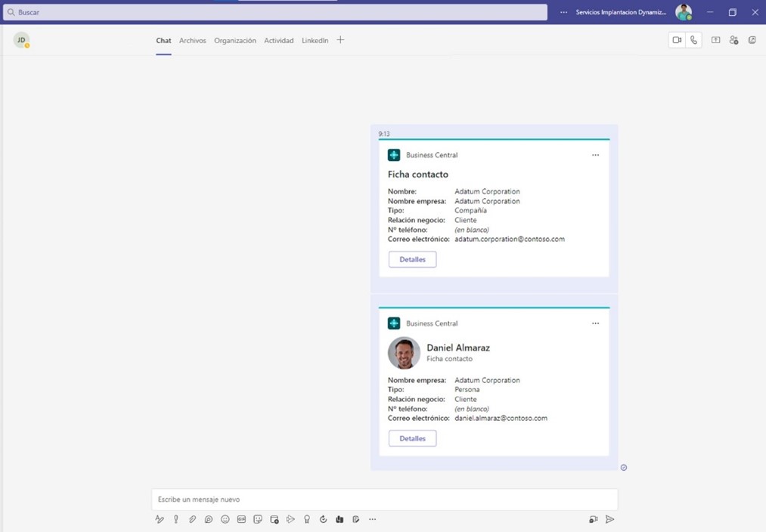
Task: Click the daniel.almaraz@contoso.com email
Action: (501, 419)
